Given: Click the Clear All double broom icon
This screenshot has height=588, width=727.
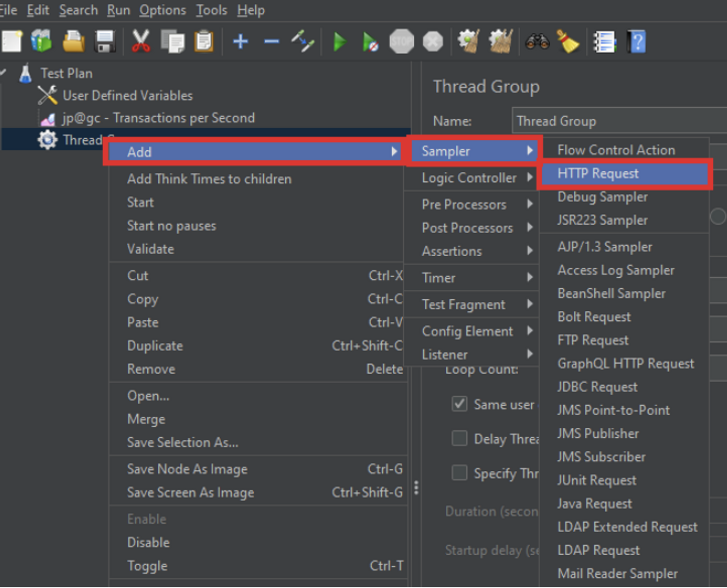Looking at the screenshot, I should click(501, 42).
